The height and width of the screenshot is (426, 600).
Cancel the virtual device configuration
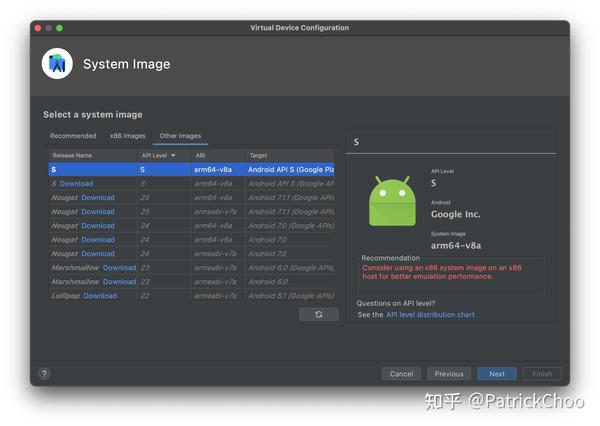click(x=401, y=374)
